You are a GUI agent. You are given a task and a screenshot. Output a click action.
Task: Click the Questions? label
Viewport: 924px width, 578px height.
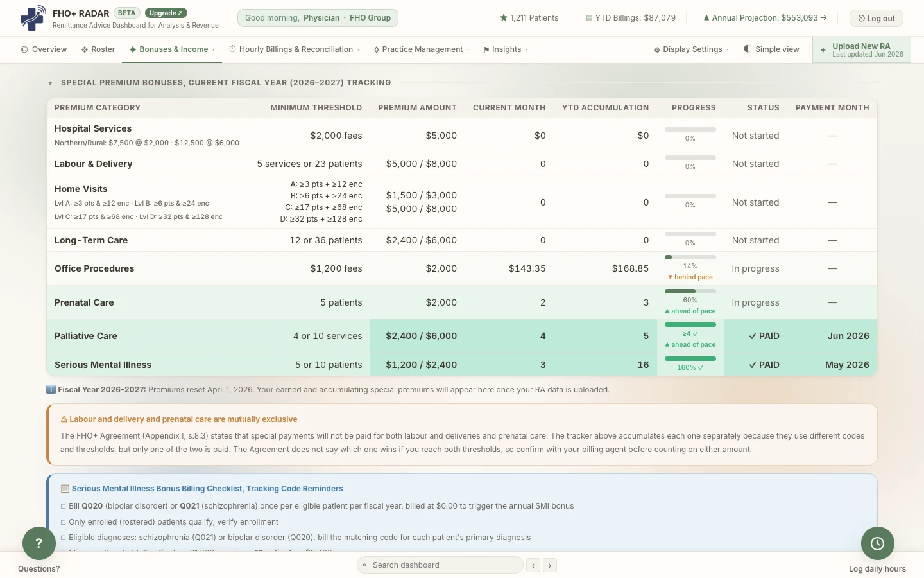(39, 569)
